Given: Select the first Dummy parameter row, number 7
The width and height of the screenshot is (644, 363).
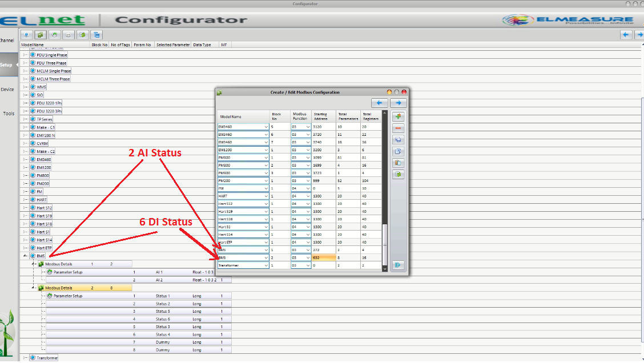Looking at the screenshot, I should [x=139, y=342].
